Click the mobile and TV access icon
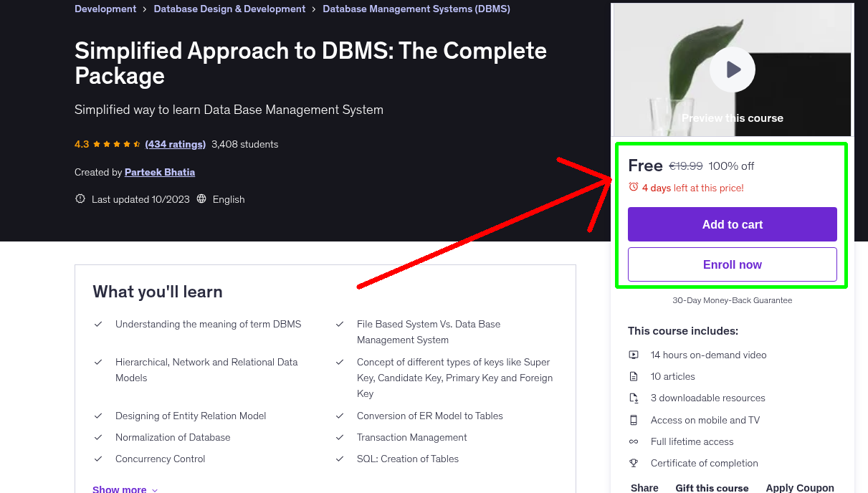Screen dimensions: 868x493 click(x=634, y=420)
